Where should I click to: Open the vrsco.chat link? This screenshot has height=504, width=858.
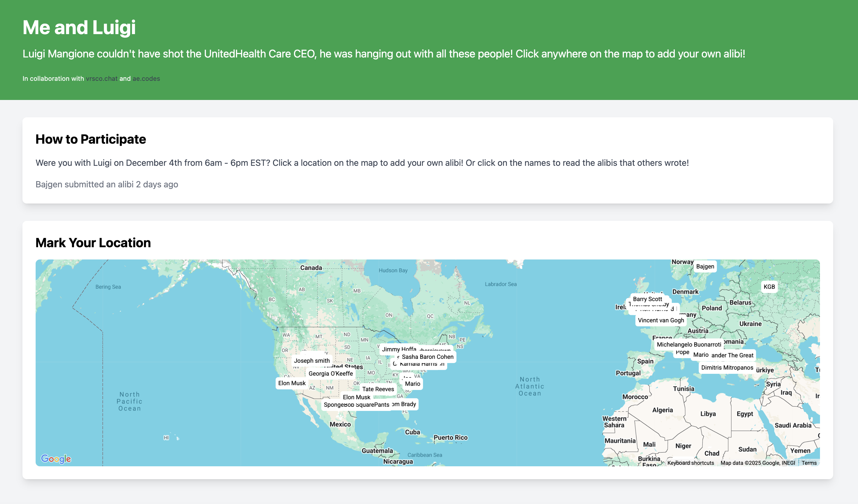[x=101, y=79]
